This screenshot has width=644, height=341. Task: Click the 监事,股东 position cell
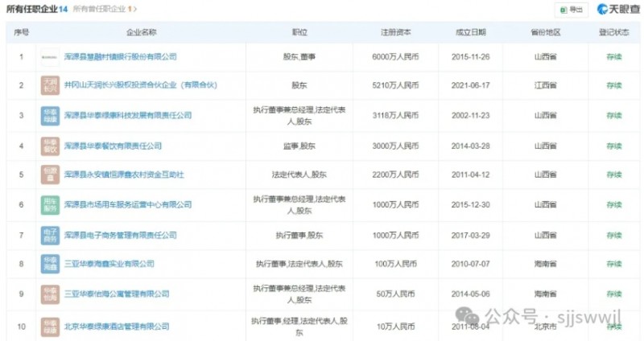click(x=299, y=146)
